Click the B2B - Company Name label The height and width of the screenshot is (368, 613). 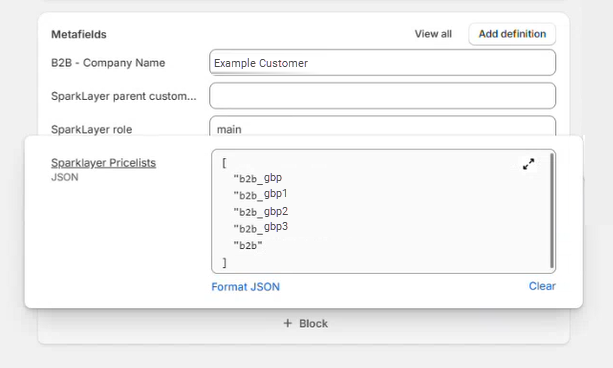click(x=108, y=63)
